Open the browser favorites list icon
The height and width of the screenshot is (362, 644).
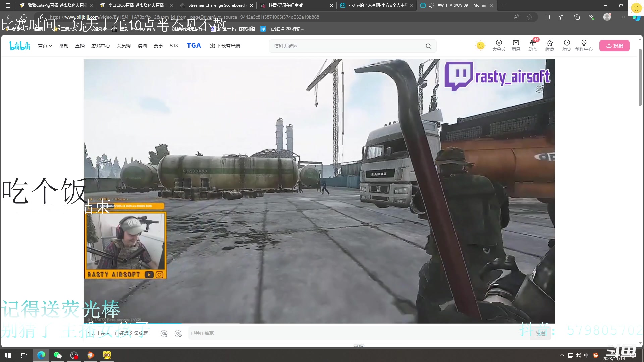pyautogui.click(x=562, y=17)
